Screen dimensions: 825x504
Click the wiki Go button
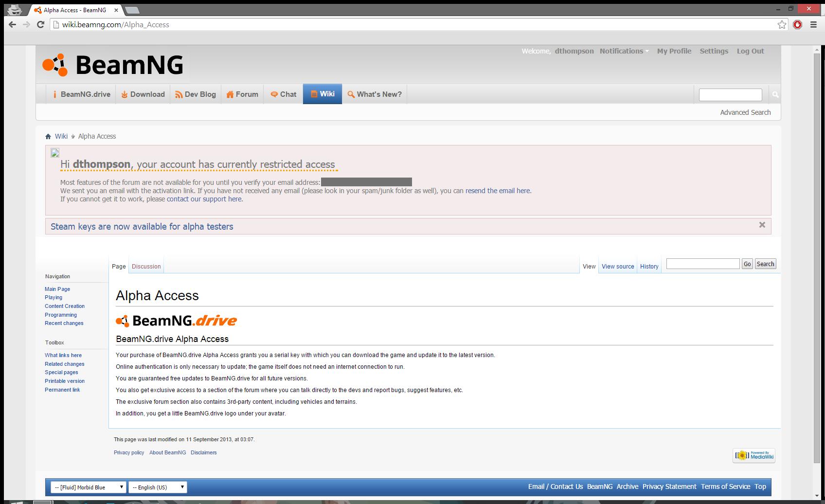[x=747, y=264]
